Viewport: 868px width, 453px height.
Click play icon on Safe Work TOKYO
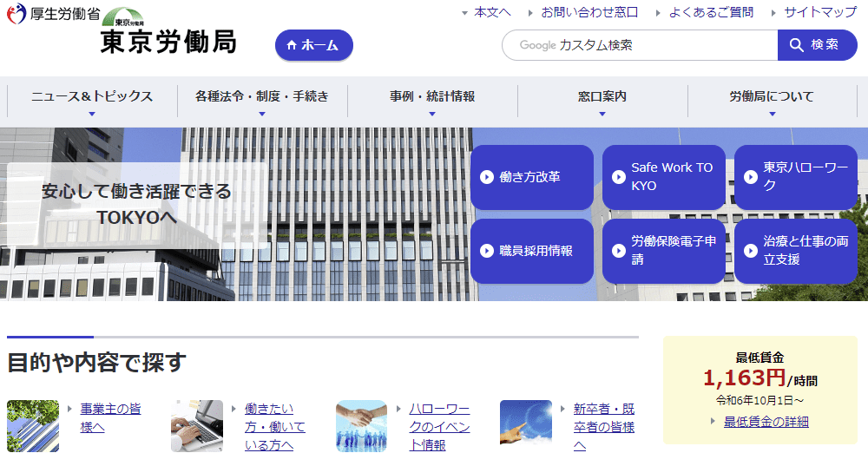(x=618, y=177)
